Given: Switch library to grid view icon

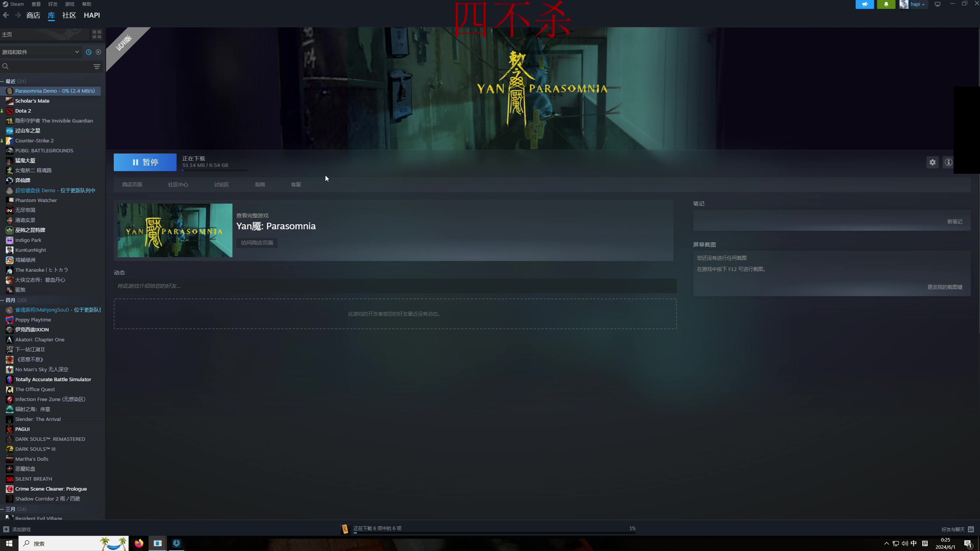Looking at the screenshot, I should [97, 34].
